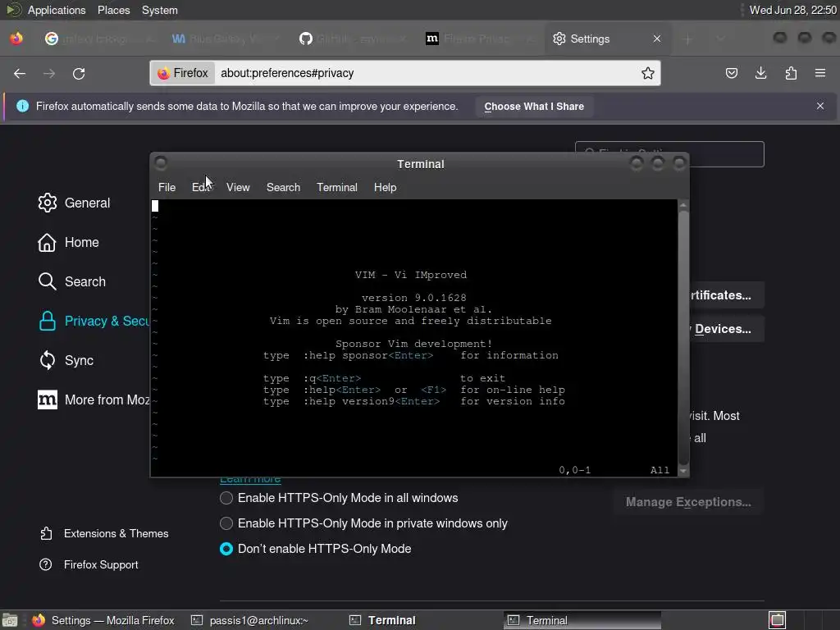
Task: Switch to the blue W icon tab
Action: click(227, 39)
